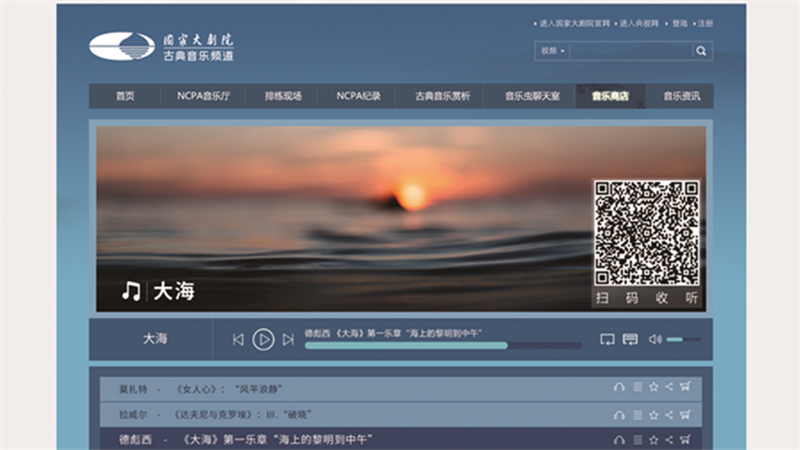
Task: Click inside the search input field
Action: point(631,51)
